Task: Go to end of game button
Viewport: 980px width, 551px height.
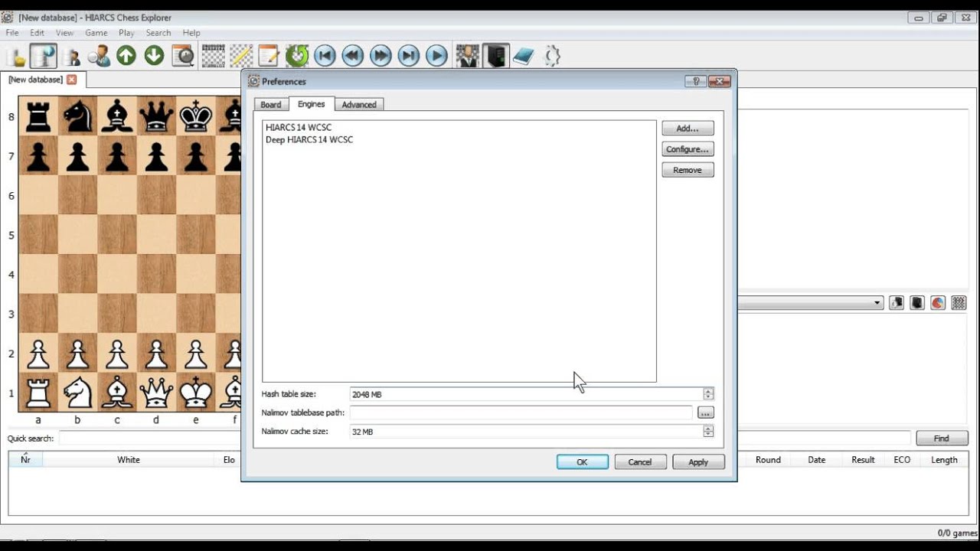Action: click(409, 56)
